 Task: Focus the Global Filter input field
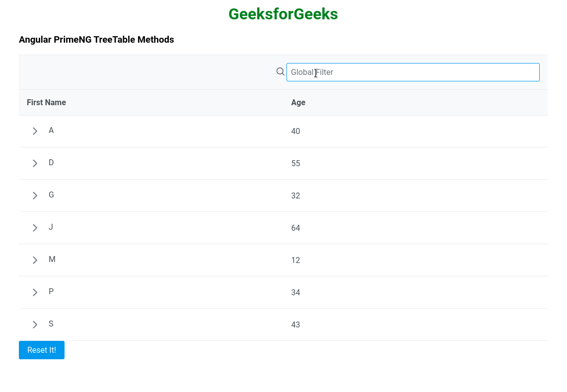(x=413, y=72)
